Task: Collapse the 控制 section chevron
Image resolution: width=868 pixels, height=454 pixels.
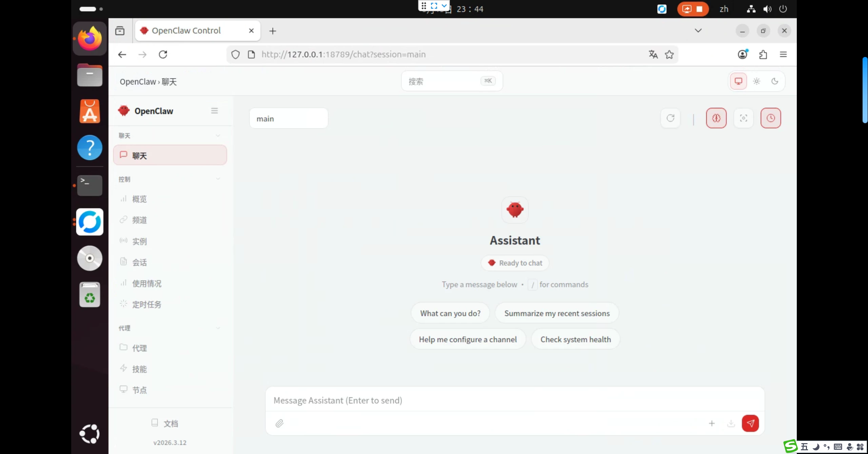Action: coord(218,179)
